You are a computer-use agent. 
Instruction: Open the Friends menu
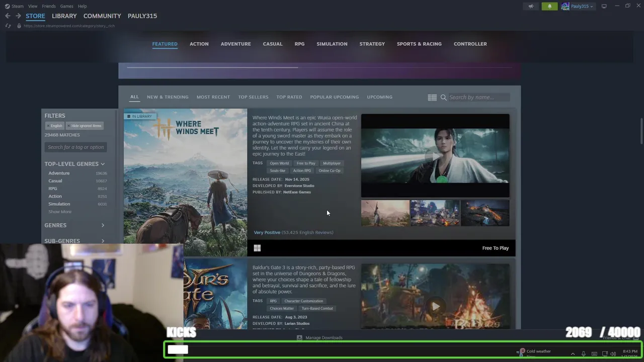coord(49,6)
